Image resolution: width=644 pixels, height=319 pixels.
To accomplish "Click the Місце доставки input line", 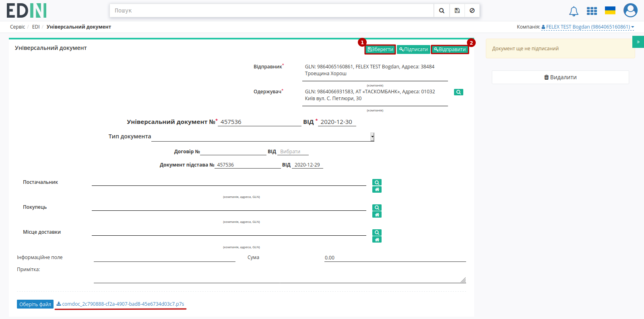I will (x=229, y=232).
